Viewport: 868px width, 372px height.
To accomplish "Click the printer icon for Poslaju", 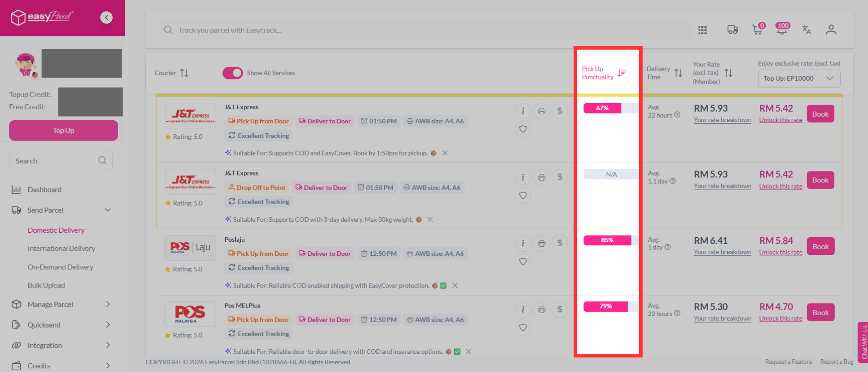I will 541,243.
